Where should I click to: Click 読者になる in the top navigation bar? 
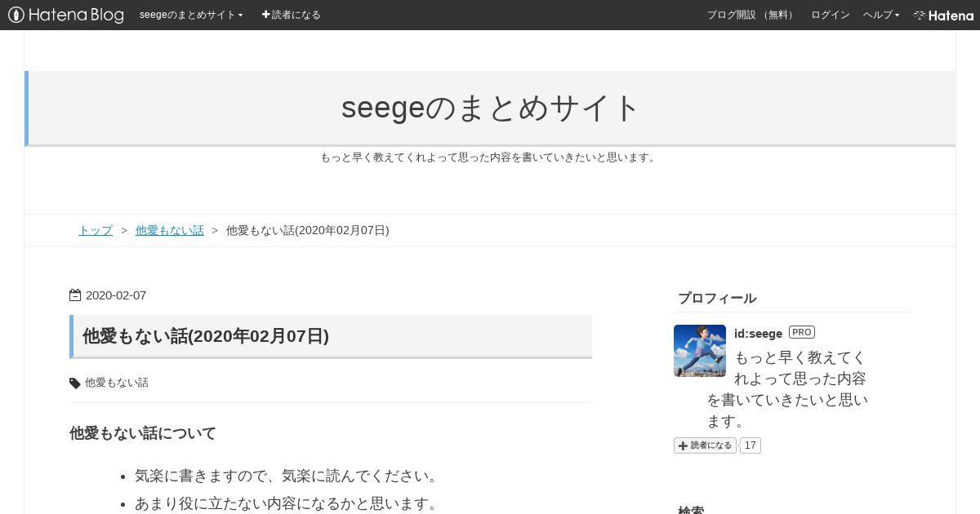pos(291,15)
